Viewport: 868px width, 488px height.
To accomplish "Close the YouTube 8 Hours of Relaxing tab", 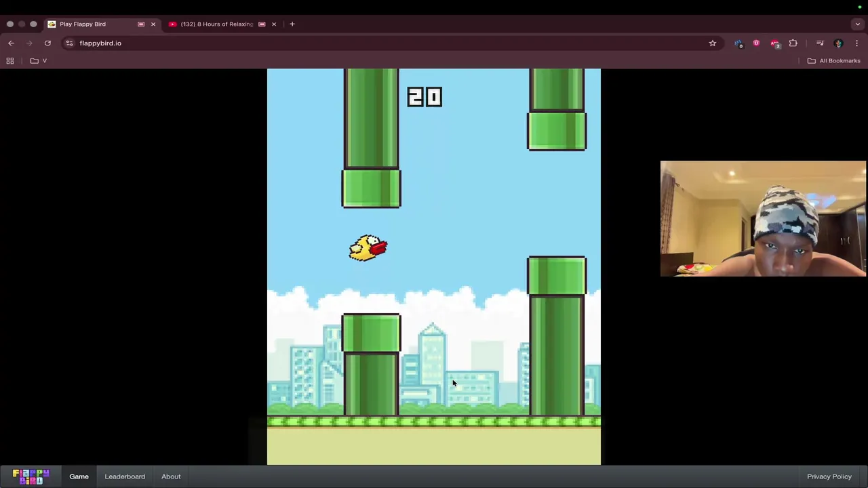I will tap(274, 24).
